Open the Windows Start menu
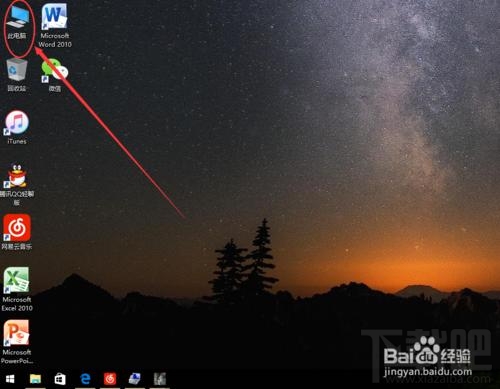500x389 pixels. tap(10, 379)
